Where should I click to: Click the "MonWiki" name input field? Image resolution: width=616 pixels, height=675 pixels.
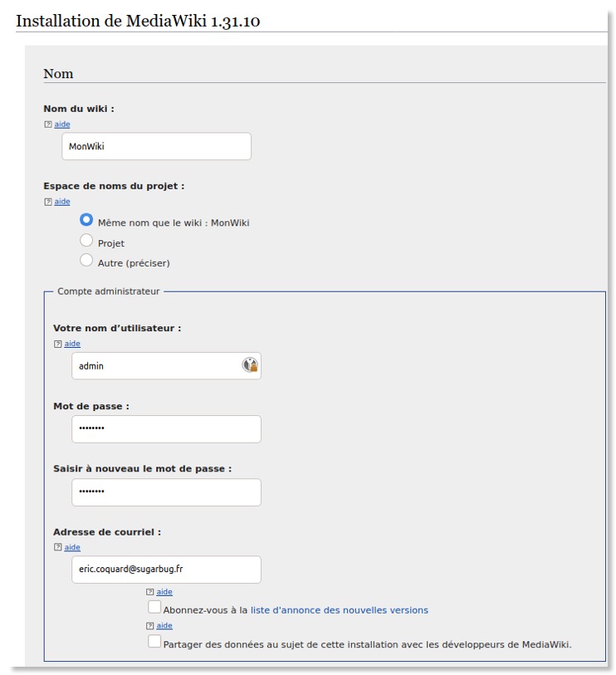click(x=156, y=145)
